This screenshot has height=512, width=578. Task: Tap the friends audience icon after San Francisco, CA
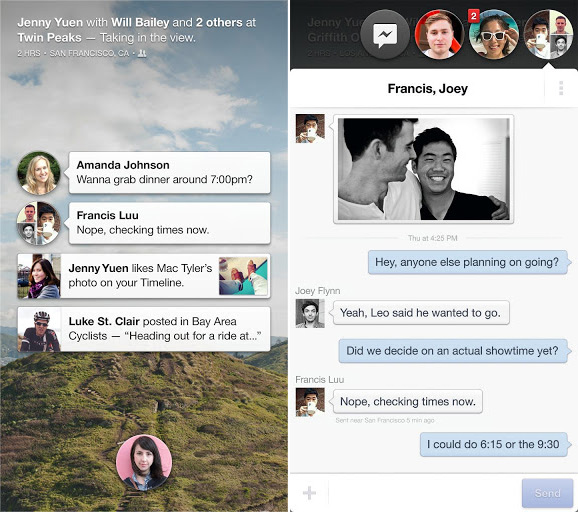pos(142,54)
